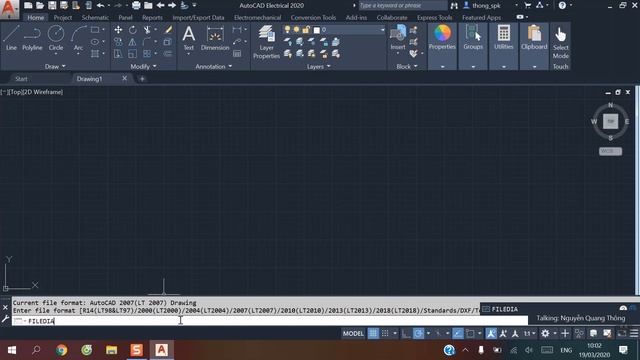
Task: Click the Open folder icon in quick access toolbar
Action: (x=40, y=5)
